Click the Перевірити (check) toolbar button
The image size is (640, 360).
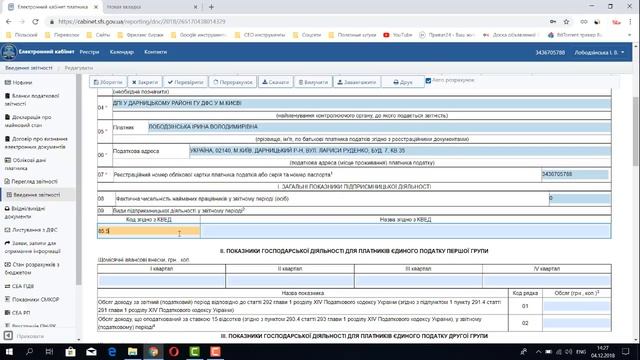(x=185, y=82)
